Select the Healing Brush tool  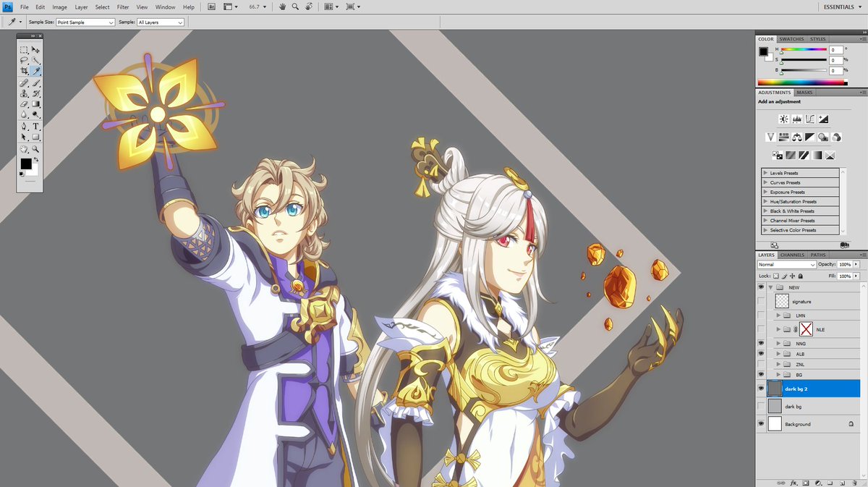24,84
